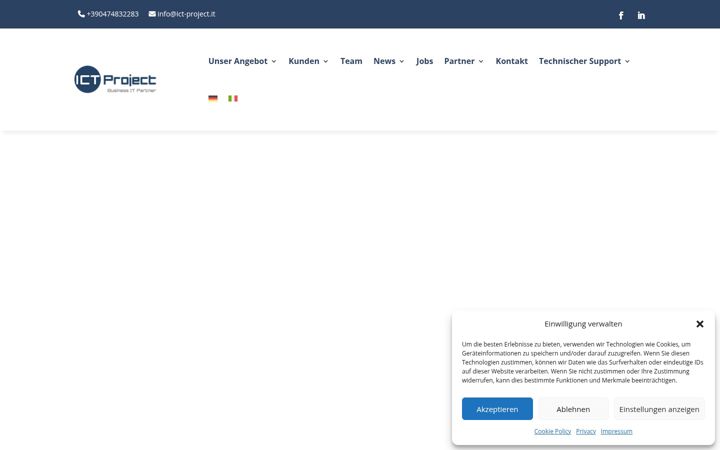Open the Kunden menu item
Viewport: 720px width, 450px height.
tap(304, 61)
